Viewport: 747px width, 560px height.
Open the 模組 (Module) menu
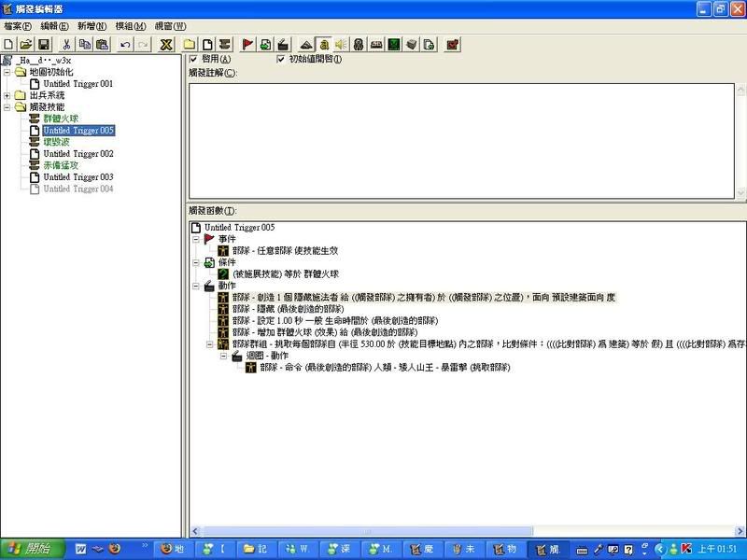[130, 26]
